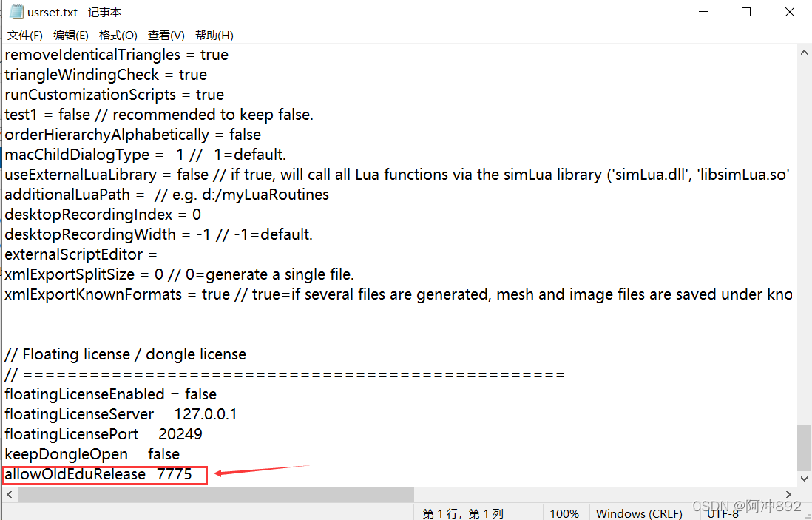Image resolution: width=812 pixels, height=520 pixels.
Task: Click the xmlExportKnownFormats = true line
Action: point(399,294)
